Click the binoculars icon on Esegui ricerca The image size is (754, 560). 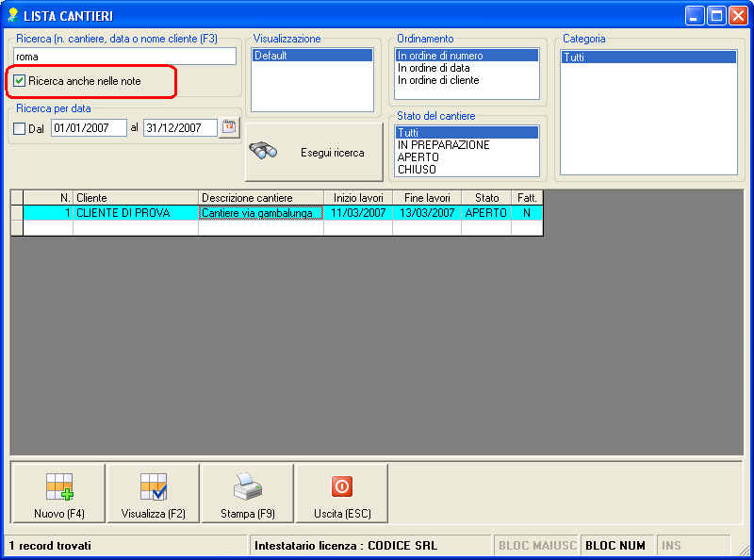click(x=263, y=151)
